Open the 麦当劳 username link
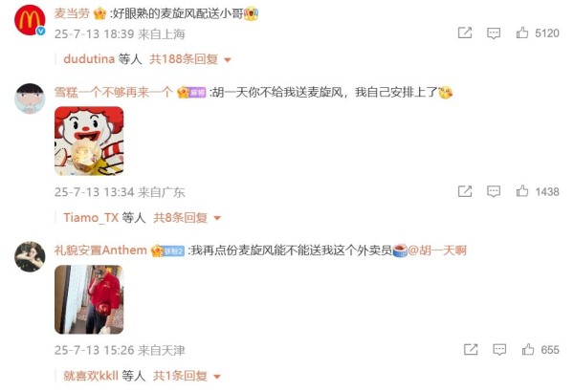574x392 pixels. pos(72,14)
